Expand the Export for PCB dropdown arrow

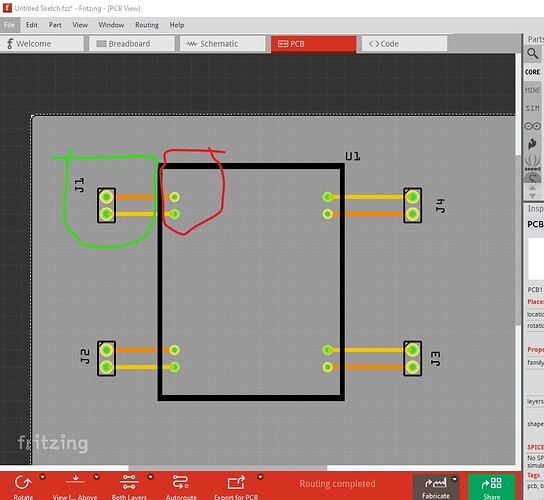point(260,477)
